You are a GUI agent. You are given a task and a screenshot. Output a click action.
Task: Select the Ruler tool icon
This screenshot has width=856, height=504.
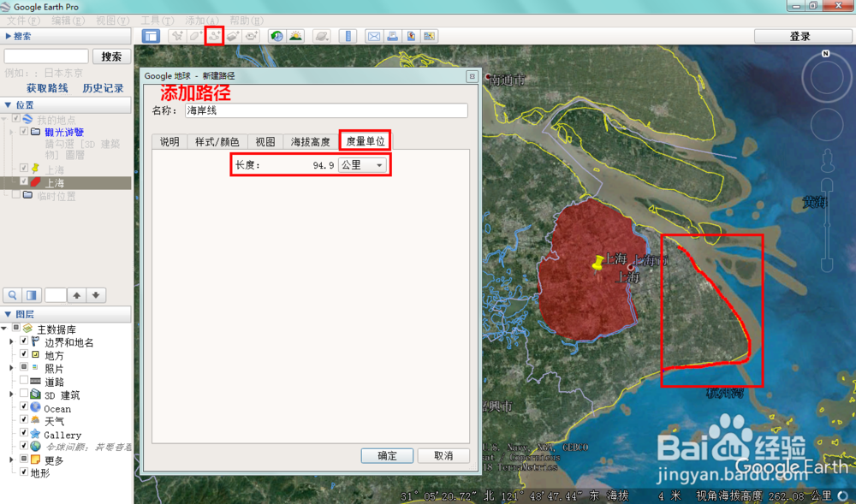(348, 36)
